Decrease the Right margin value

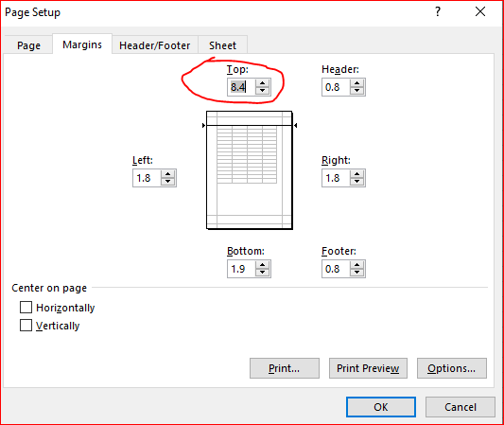point(357,182)
